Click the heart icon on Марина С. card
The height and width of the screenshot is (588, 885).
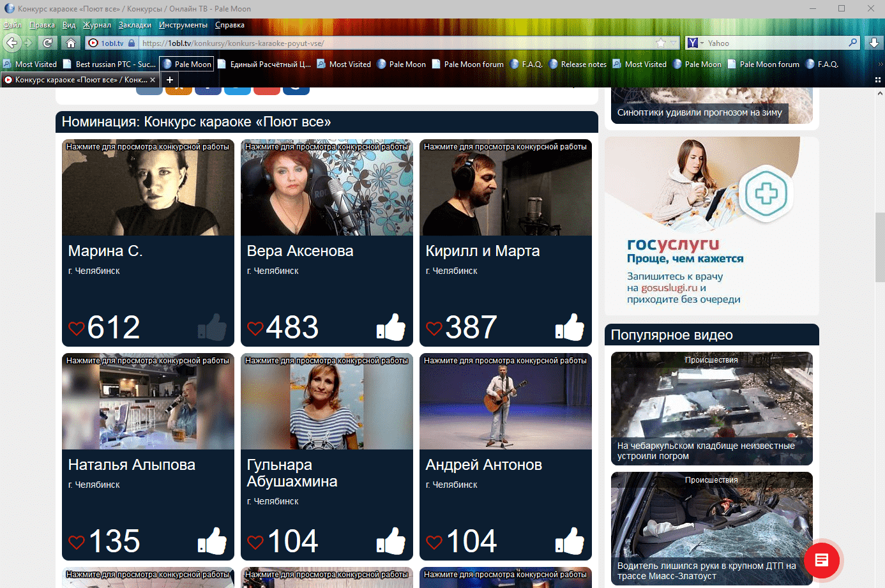click(x=77, y=328)
